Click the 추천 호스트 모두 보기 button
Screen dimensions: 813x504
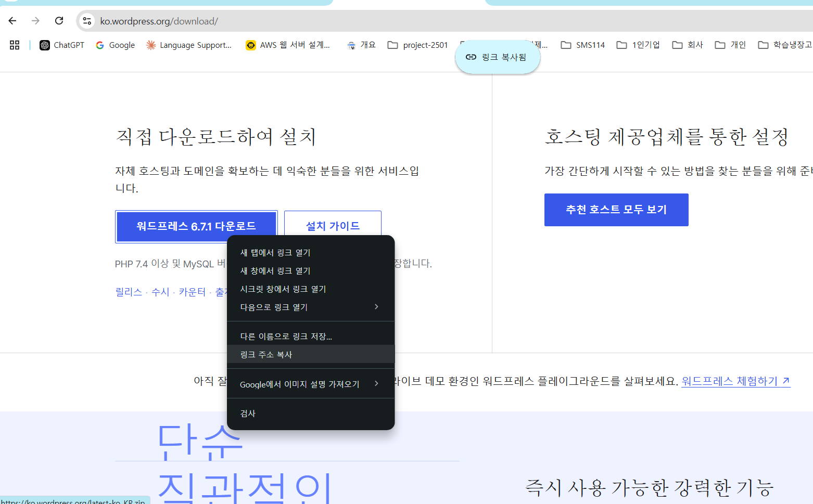[616, 210]
